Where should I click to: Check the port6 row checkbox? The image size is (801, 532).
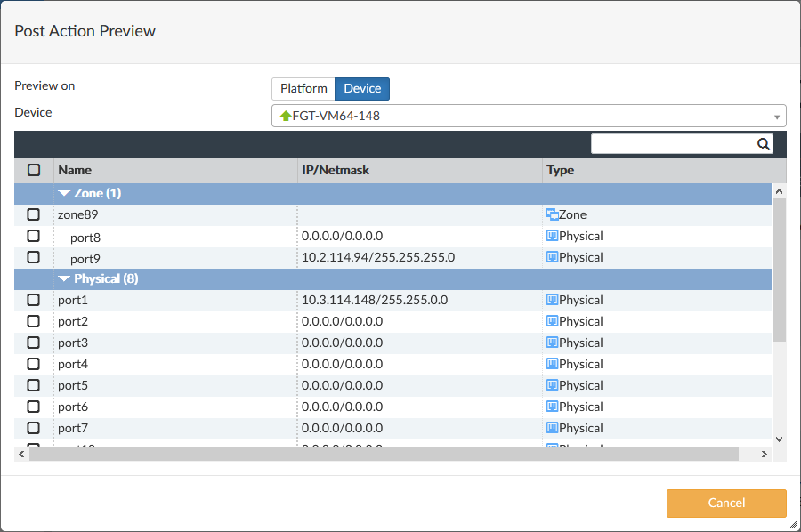(x=33, y=407)
